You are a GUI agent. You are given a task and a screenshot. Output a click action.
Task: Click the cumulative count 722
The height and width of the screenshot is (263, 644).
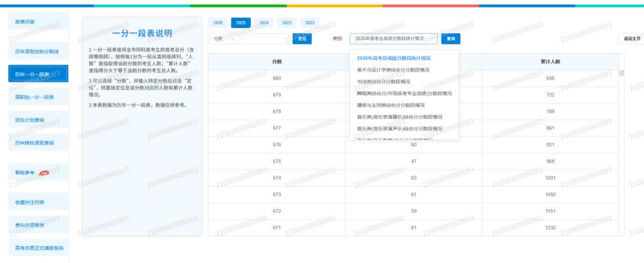click(550, 94)
